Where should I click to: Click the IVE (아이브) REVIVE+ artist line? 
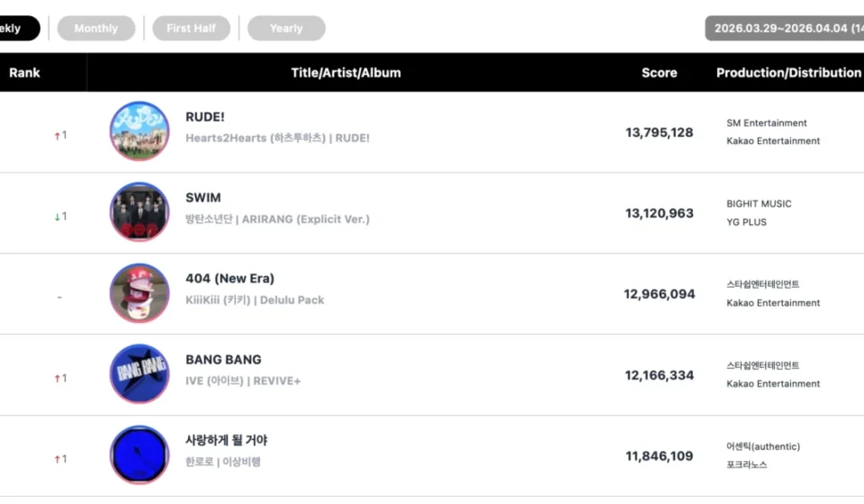243,382
